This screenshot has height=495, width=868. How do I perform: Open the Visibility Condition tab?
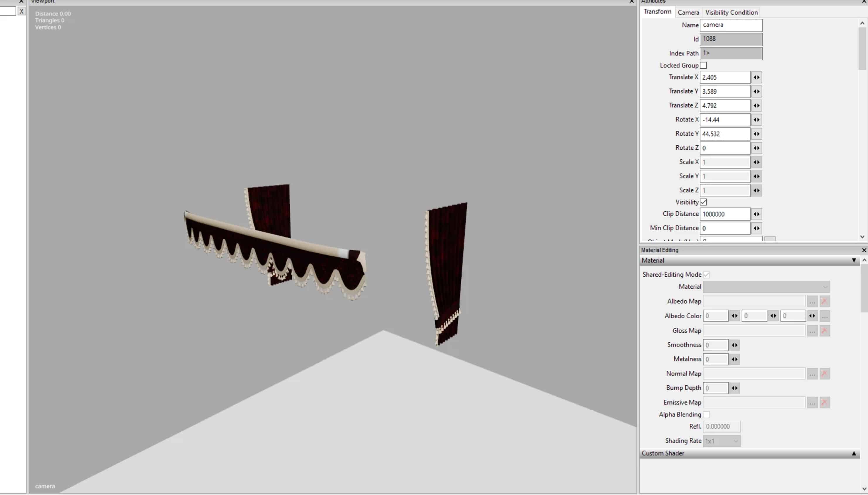pyautogui.click(x=731, y=13)
